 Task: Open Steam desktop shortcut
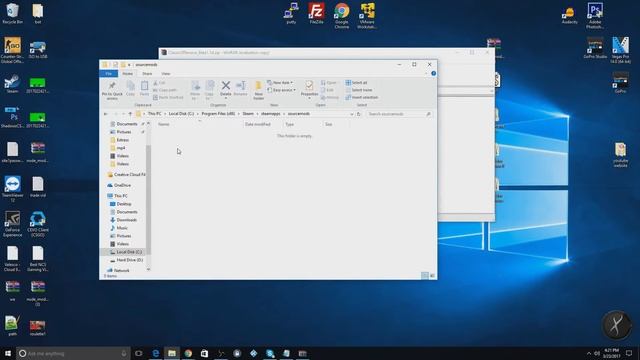tap(12, 83)
